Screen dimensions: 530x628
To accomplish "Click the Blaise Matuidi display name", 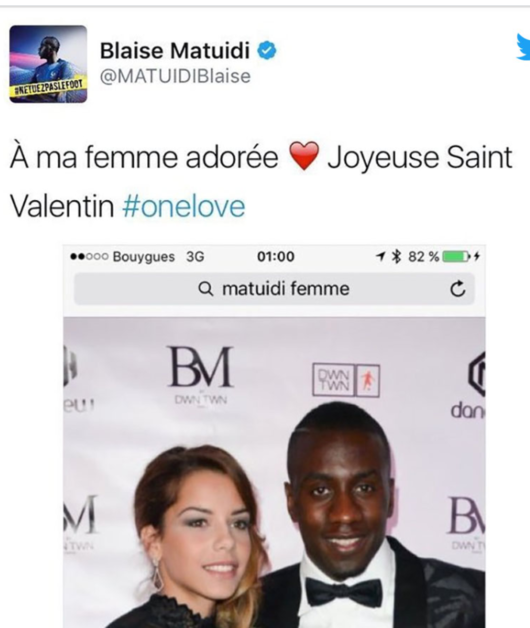I will 175,51.
